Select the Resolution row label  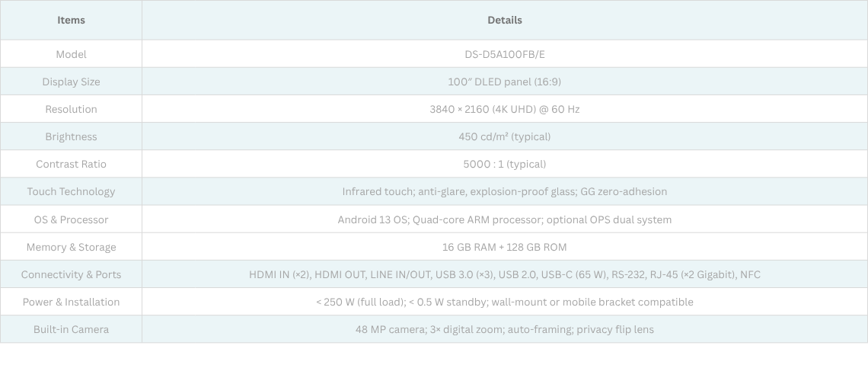(x=71, y=109)
